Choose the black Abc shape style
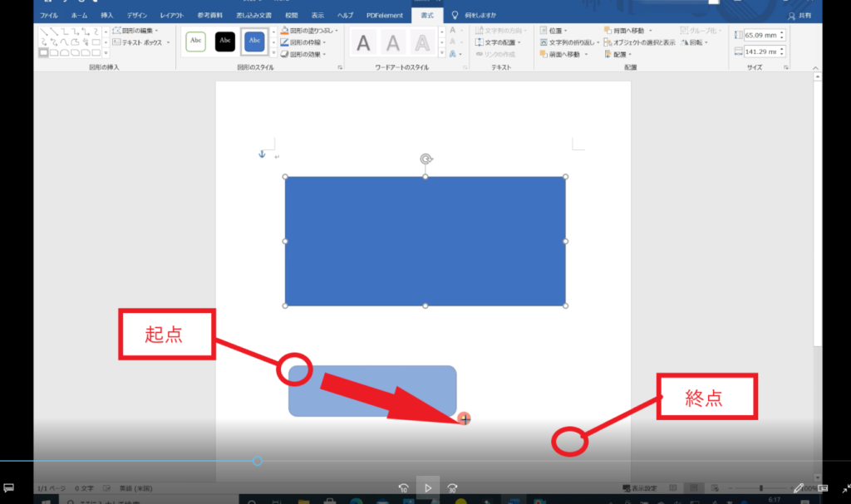The width and height of the screenshot is (851, 504). point(225,41)
